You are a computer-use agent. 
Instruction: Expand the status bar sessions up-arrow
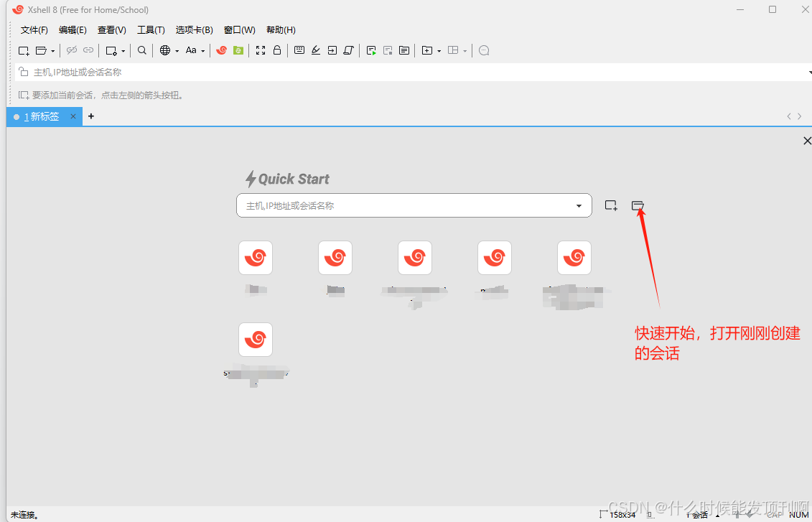tap(718, 516)
